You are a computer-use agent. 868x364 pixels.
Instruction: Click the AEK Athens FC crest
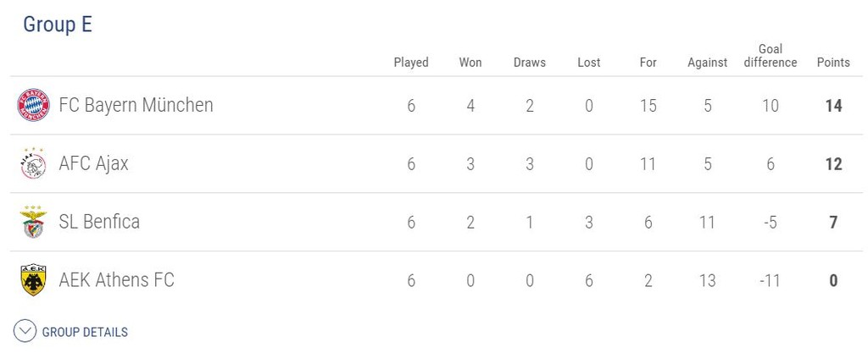coord(33,280)
